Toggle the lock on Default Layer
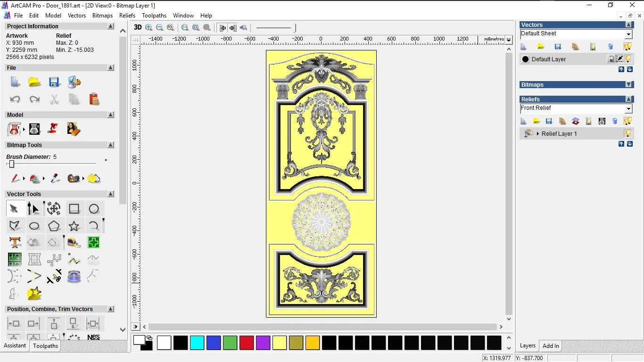The height and width of the screenshot is (362, 644). [611, 59]
